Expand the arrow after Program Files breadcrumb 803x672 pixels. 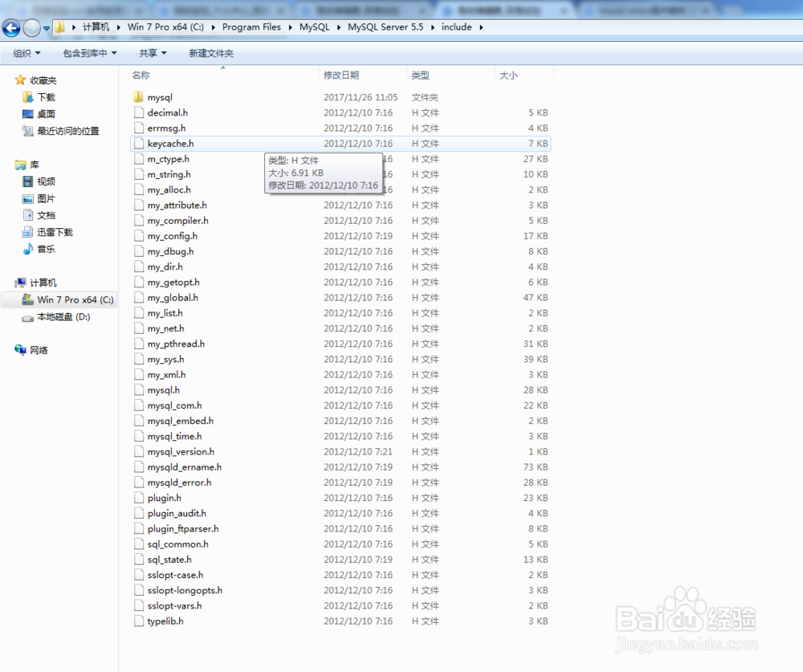click(291, 27)
